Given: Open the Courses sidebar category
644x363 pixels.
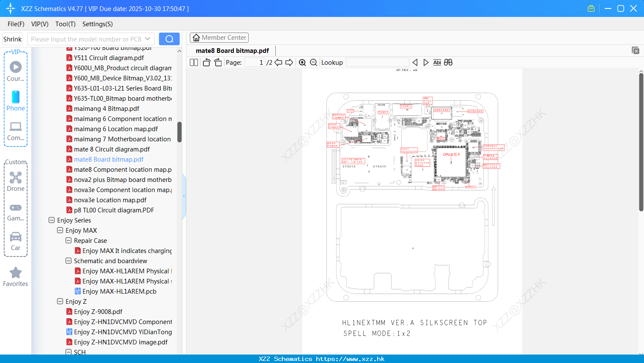Looking at the screenshot, I should [16, 71].
